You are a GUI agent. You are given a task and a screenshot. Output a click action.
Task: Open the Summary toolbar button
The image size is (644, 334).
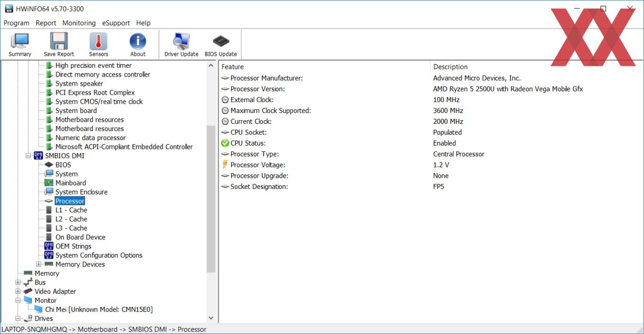click(20, 45)
